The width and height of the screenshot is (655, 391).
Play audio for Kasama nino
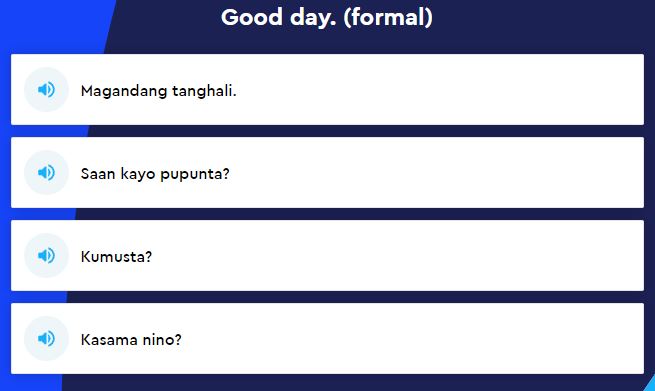pos(46,338)
